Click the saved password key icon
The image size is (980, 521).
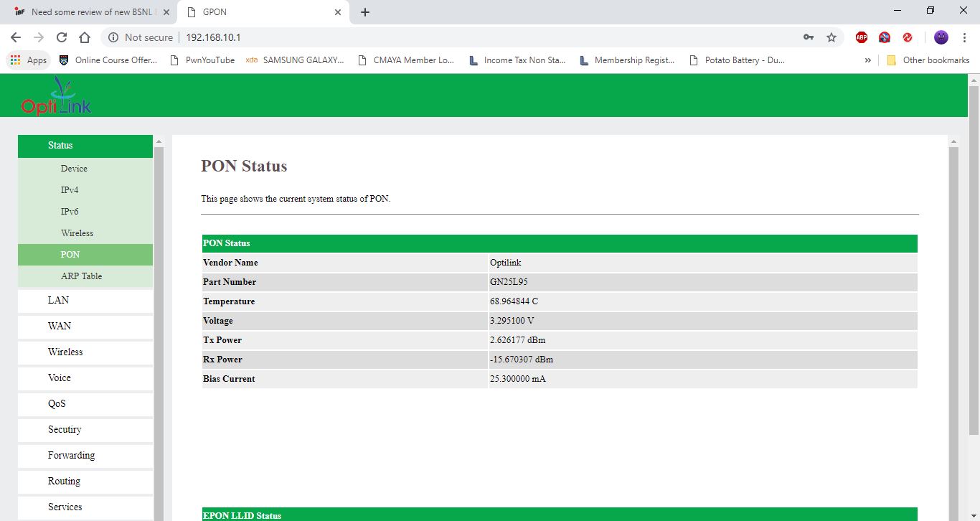809,37
